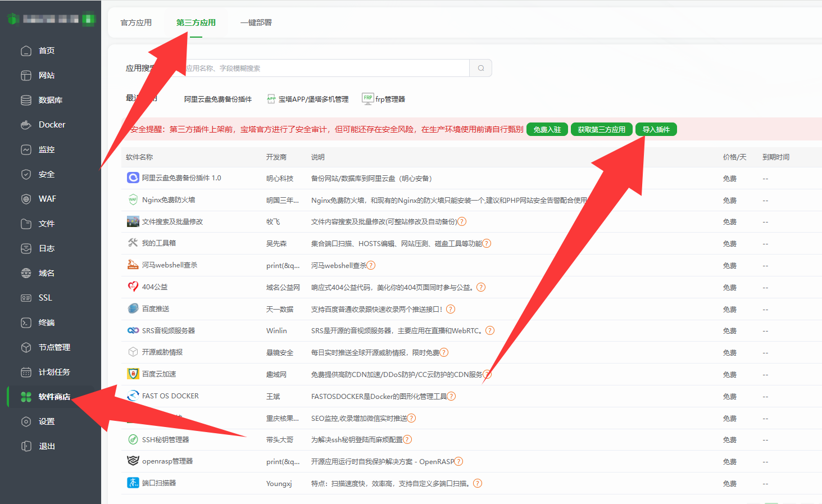Click the Nginx免费防火墙 plugin name
This screenshot has height=504, width=822.
click(x=169, y=200)
